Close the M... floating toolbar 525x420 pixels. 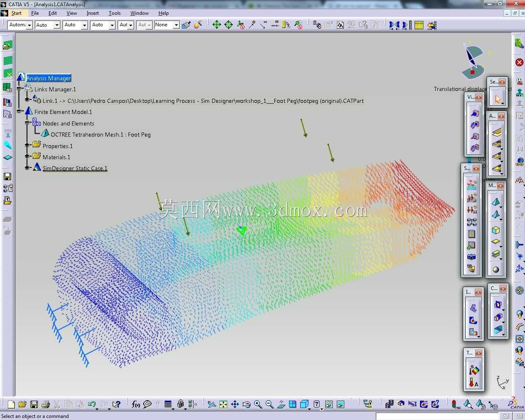[500, 186]
